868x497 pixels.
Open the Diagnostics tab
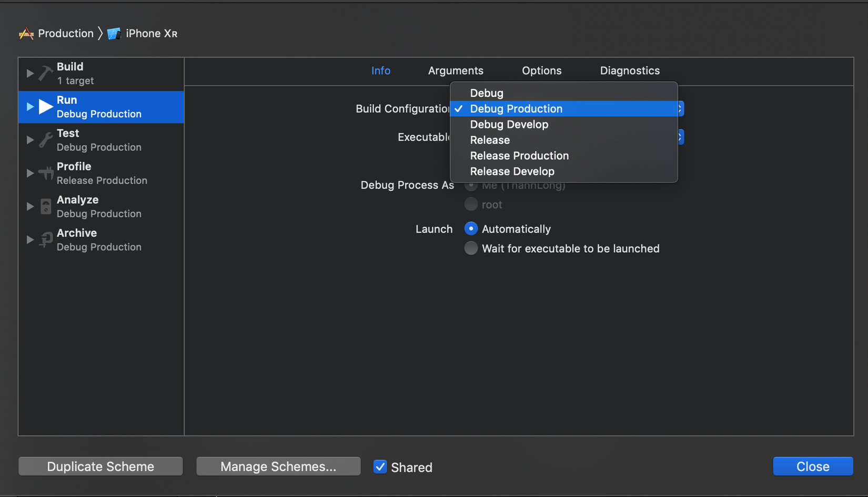630,71
